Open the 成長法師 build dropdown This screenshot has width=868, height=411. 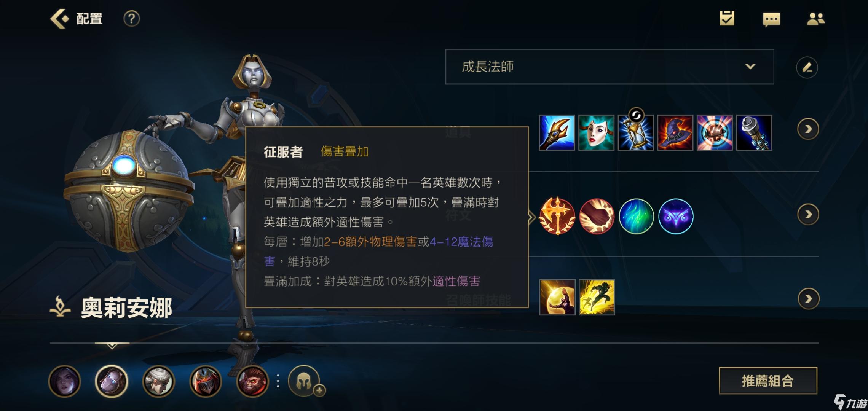pyautogui.click(x=610, y=67)
